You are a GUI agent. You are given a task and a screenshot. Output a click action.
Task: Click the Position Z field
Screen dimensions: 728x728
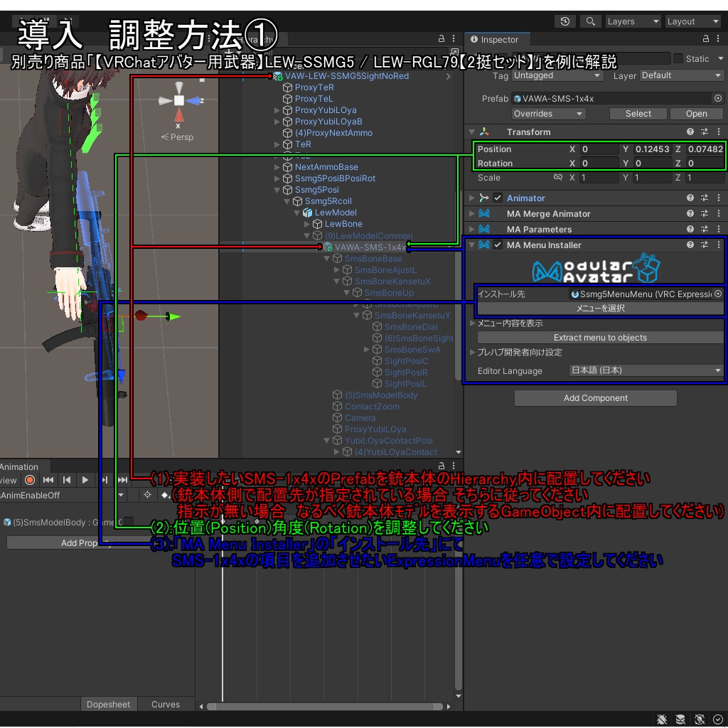[705, 149]
